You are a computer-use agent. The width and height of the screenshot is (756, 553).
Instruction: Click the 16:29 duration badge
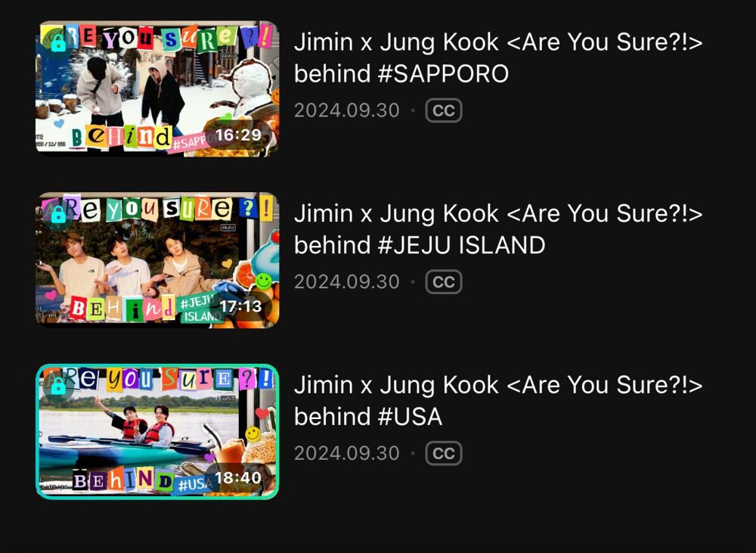[238, 135]
